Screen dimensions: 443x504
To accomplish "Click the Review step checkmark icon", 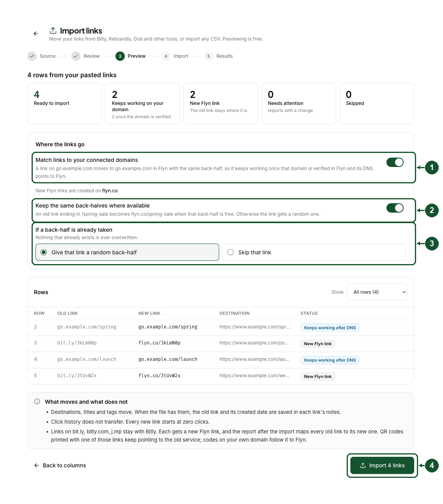I will coord(76,56).
